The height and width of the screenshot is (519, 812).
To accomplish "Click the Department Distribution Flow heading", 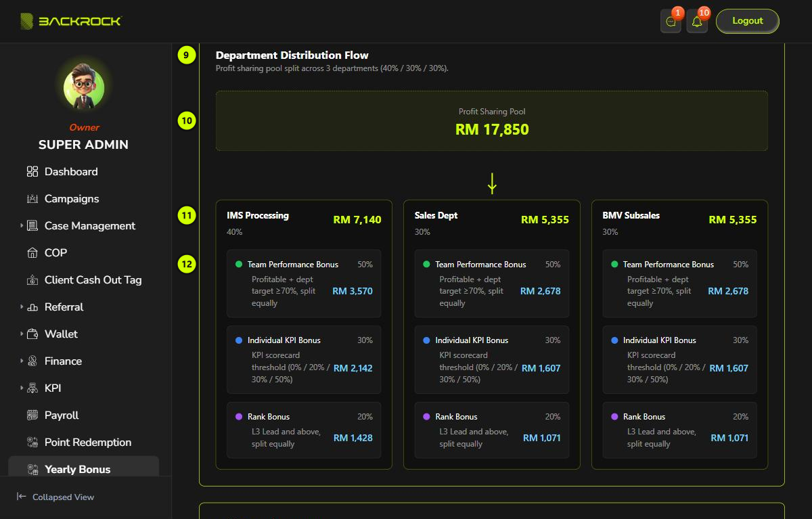I will coord(292,55).
